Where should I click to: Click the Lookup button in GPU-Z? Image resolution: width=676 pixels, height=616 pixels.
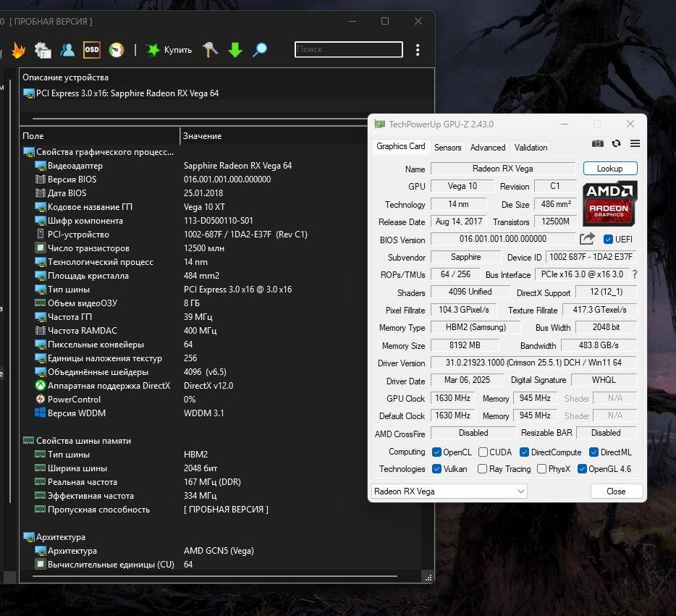coord(609,169)
